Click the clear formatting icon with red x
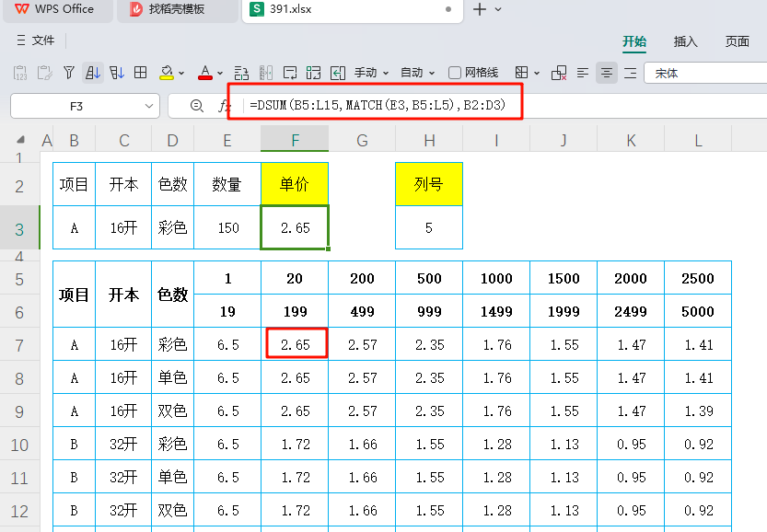This screenshot has height=532, width=767. pos(559,73)
